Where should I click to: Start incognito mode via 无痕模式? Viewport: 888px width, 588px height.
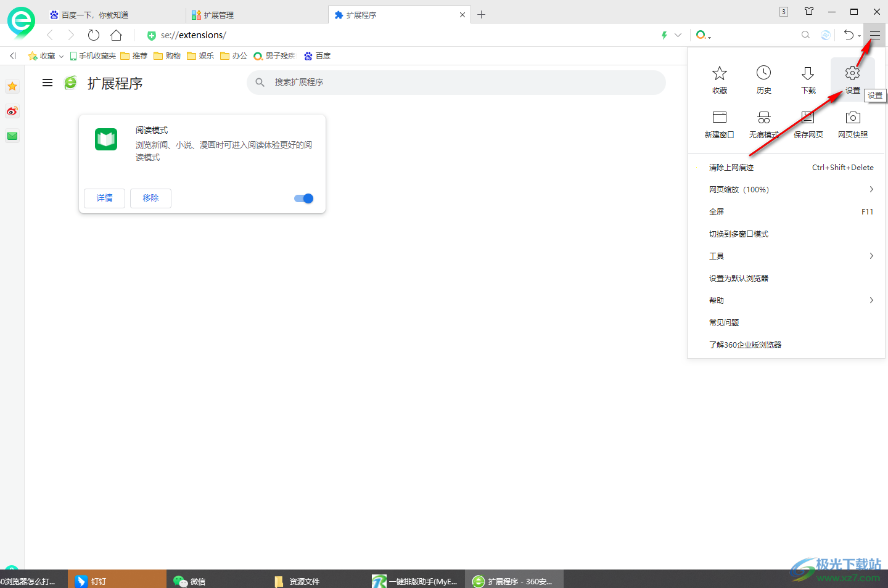coord(763,124)
